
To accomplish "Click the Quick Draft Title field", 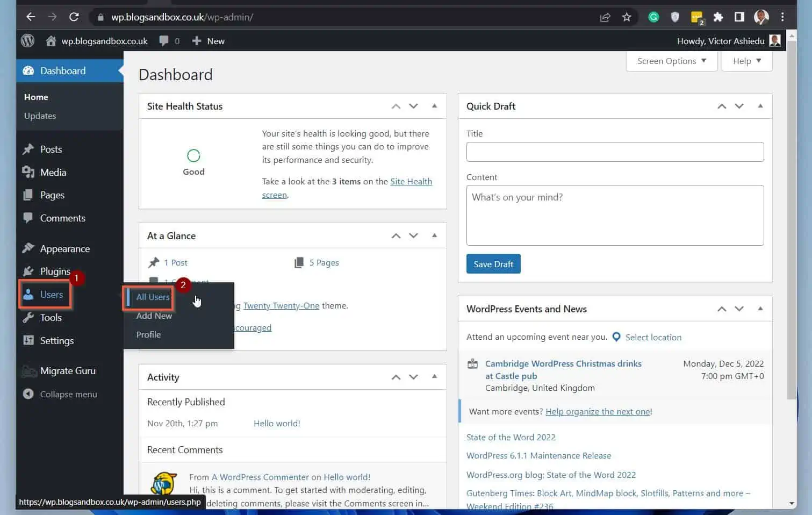I will pyautogui.click(x=615, y=152).
